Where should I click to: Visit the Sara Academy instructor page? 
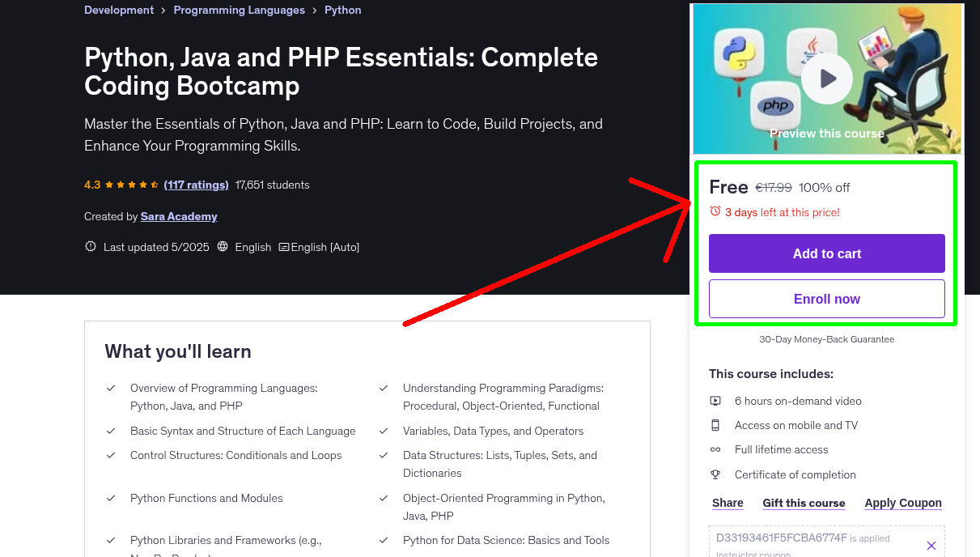pyautogui.click(x=178, y=216)
